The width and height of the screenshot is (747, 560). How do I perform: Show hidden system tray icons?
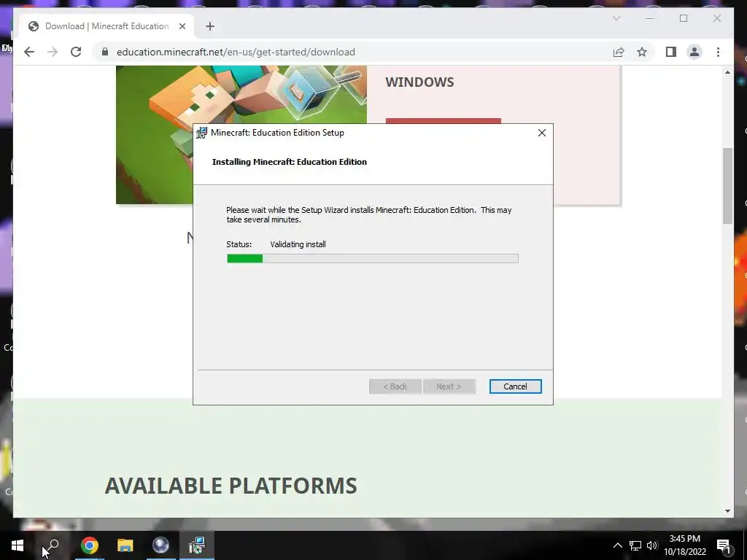coord(617,545)
